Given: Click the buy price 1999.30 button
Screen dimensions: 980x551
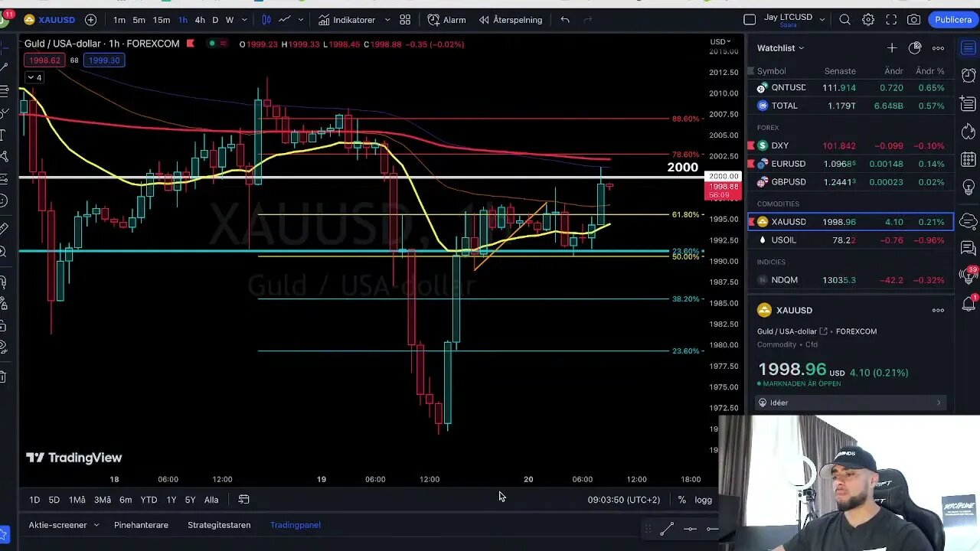Looking at the screenshot, I should pyautogui.click(x=103, y=60).
